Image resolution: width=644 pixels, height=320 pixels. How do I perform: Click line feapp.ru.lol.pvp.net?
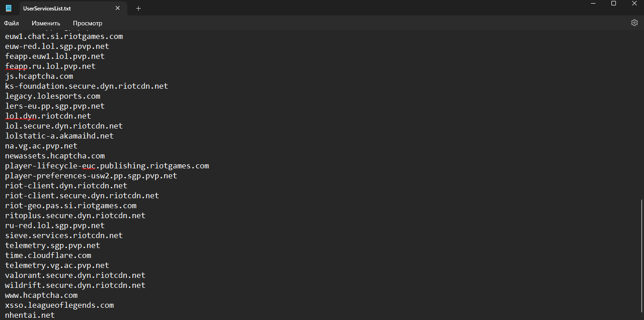tap(50, 66)
